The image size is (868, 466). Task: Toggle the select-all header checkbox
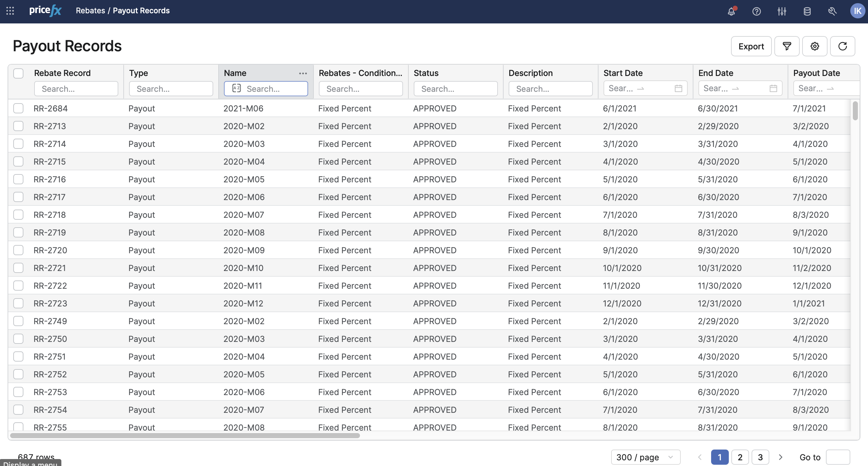[x=18, y=73]
